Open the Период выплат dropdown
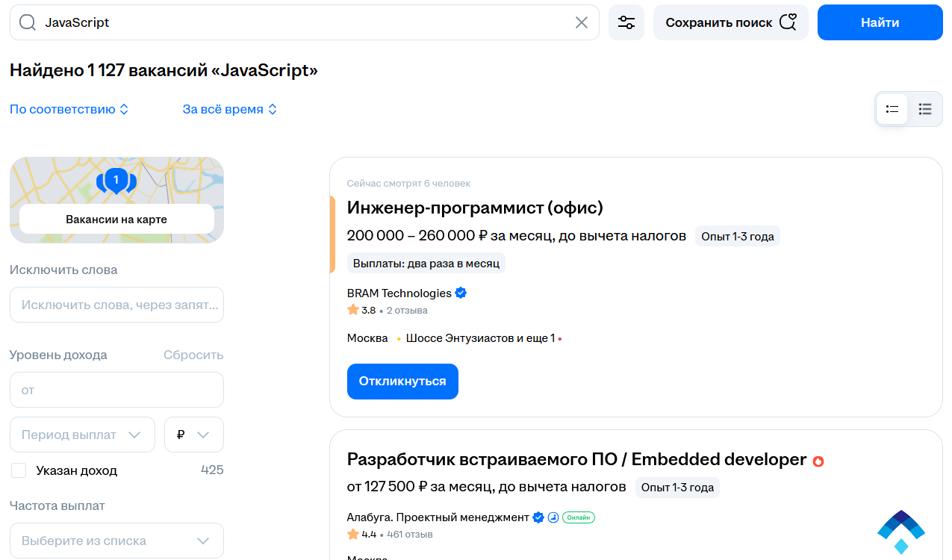The image size is (952, 560). pos(82,434)
